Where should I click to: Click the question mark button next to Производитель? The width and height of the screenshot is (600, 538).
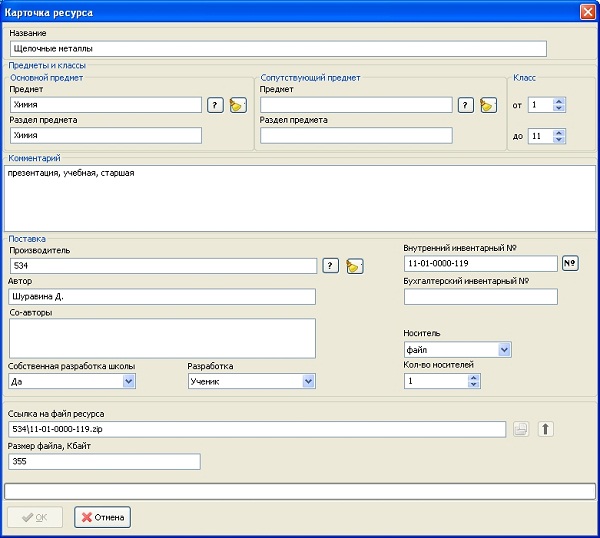click(x=331, y=265)
